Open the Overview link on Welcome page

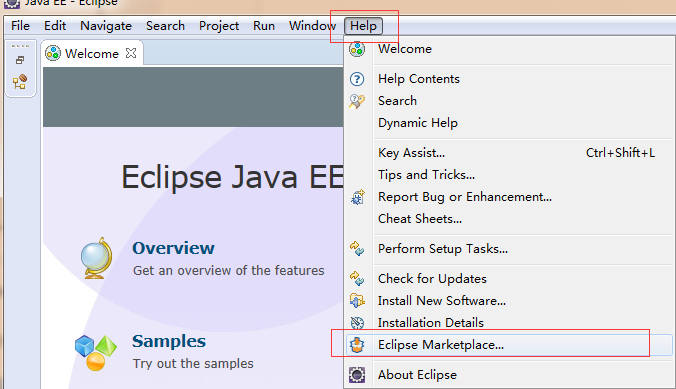173,248
